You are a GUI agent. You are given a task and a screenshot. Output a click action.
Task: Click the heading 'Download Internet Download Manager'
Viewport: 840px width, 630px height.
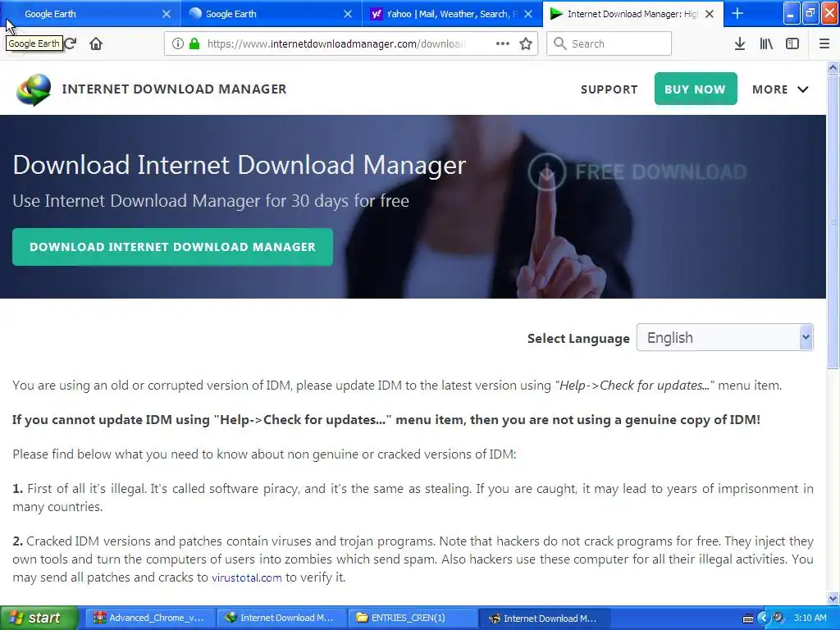click(239, 165)
